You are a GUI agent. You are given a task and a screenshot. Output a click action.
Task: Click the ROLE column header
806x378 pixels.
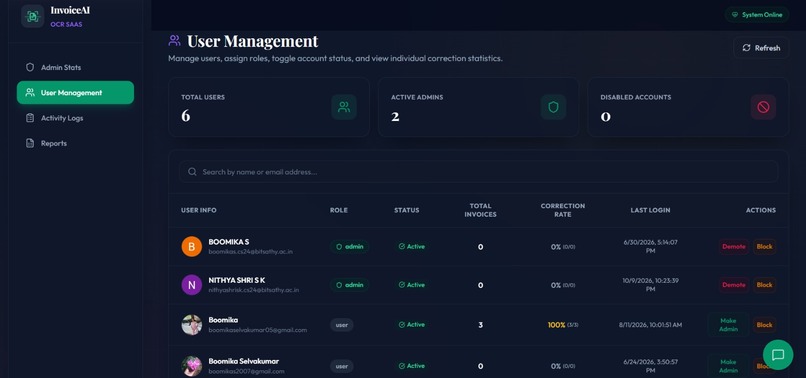click(x=339, y=210)
